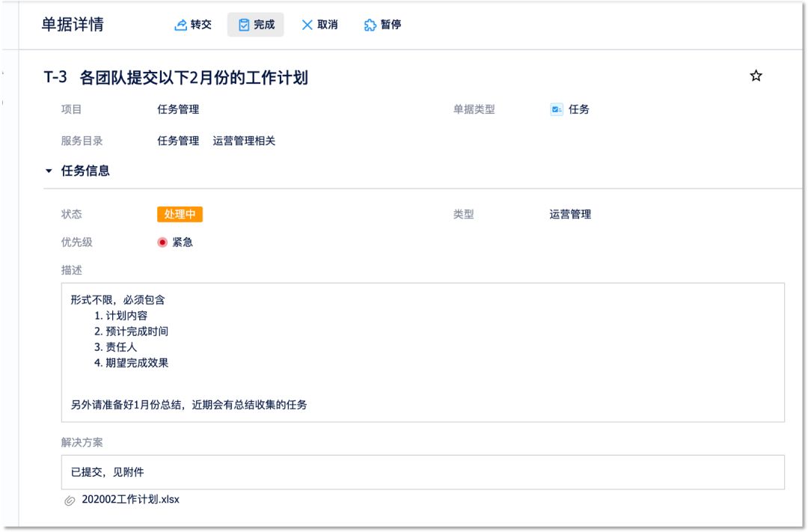Click the red 紧急 priority icon
The width and height of the screenshot is (808, 532).
point(162,242)
